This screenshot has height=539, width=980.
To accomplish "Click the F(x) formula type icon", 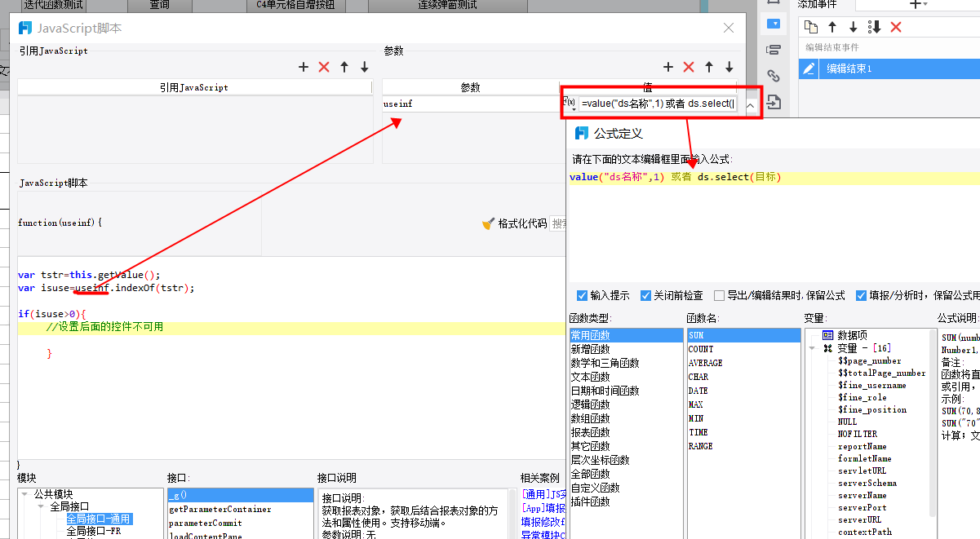I will [x=570, y=104].
